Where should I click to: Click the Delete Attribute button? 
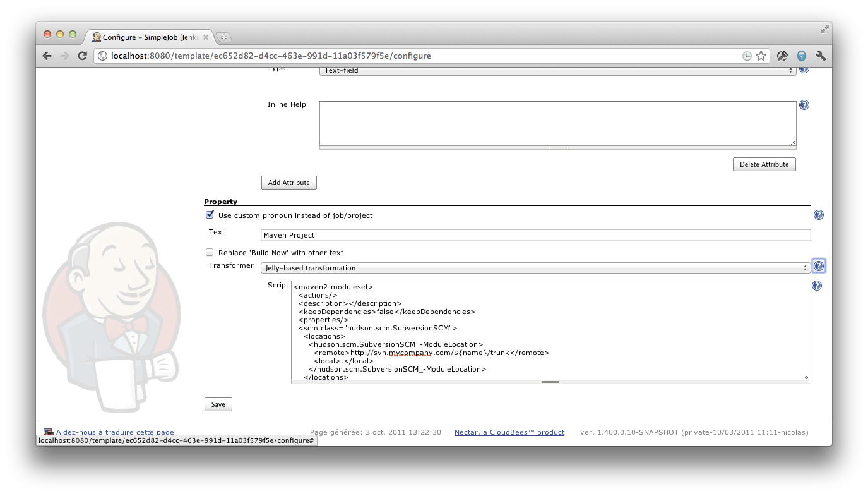(x=764, y=164)
